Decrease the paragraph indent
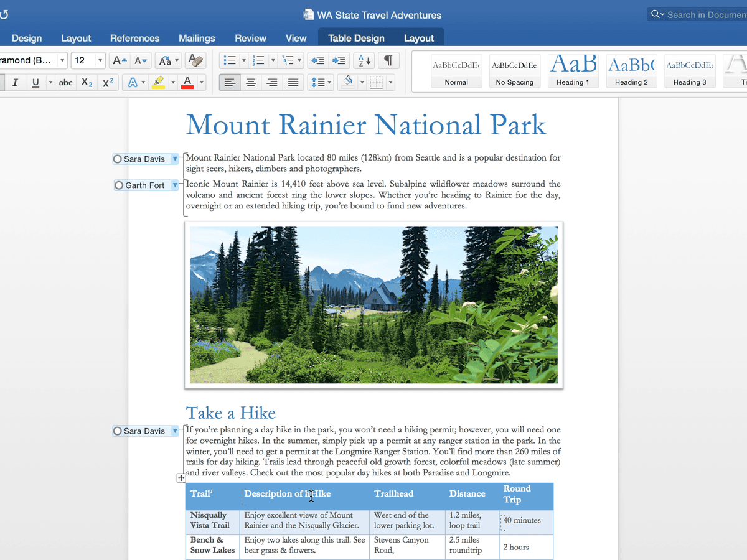 click(317, 60)
